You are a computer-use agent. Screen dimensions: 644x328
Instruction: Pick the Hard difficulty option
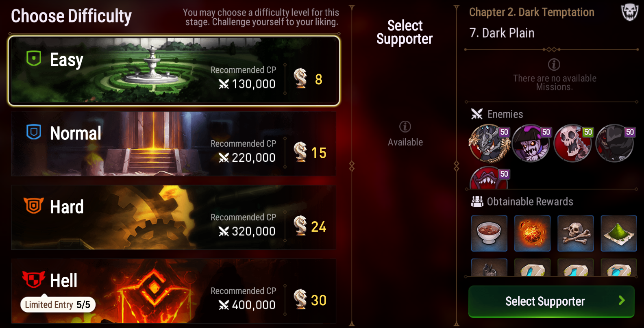click(174, 217)
